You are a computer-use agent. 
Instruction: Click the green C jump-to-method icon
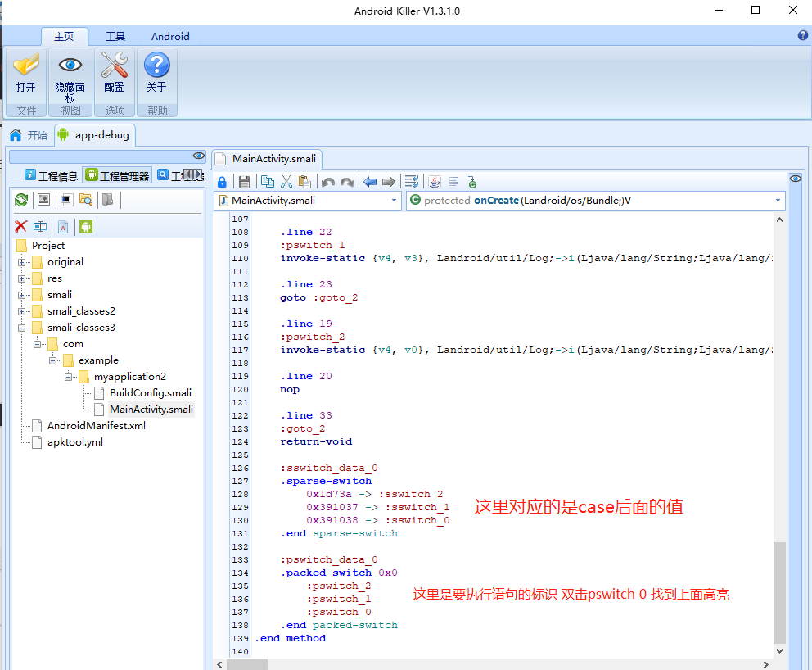pos(471,182)
